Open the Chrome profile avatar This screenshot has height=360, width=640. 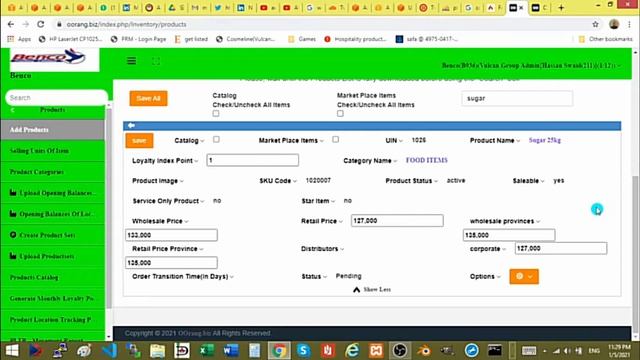tap(614, 24)
